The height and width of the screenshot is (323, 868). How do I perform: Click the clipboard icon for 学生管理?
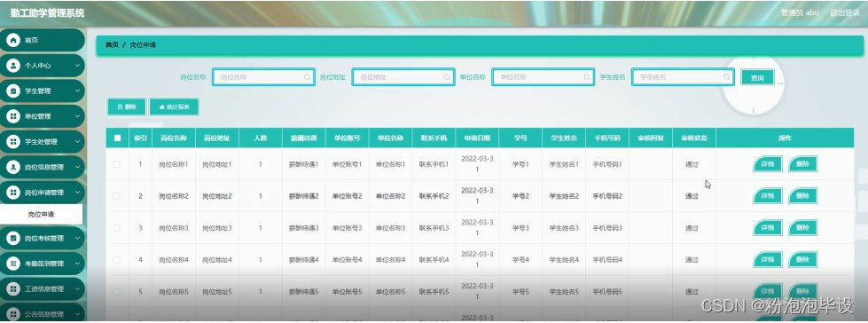click(13, 91)
